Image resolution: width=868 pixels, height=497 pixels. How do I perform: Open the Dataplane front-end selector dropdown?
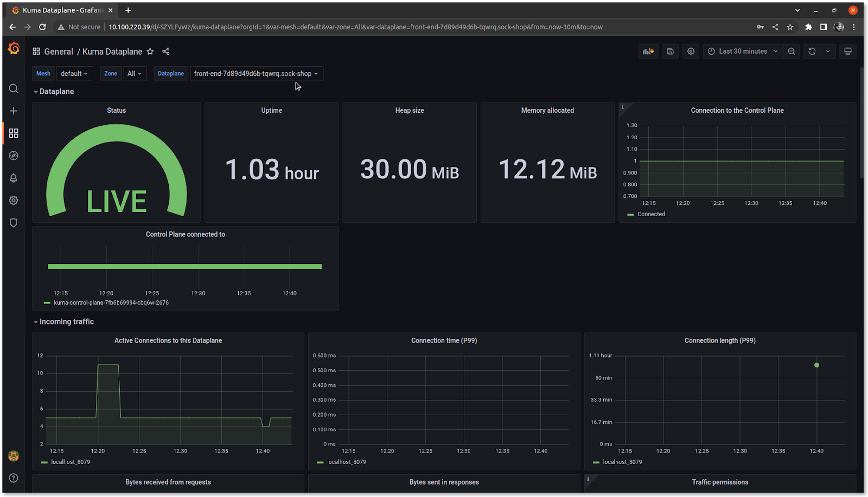point(256,74)
